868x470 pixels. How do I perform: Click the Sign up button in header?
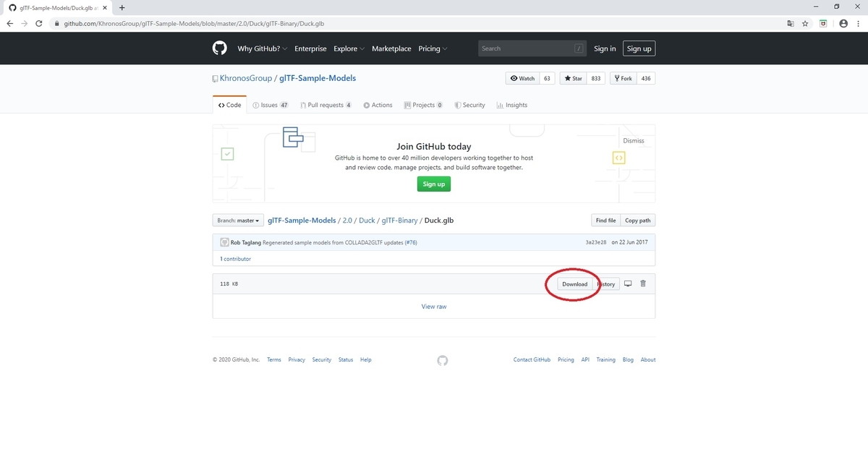click(x=639, y=48)
